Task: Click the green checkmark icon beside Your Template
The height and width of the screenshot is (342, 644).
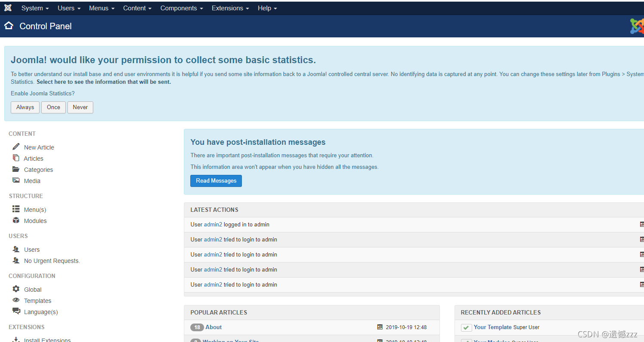Action: (x=466, y=327)
